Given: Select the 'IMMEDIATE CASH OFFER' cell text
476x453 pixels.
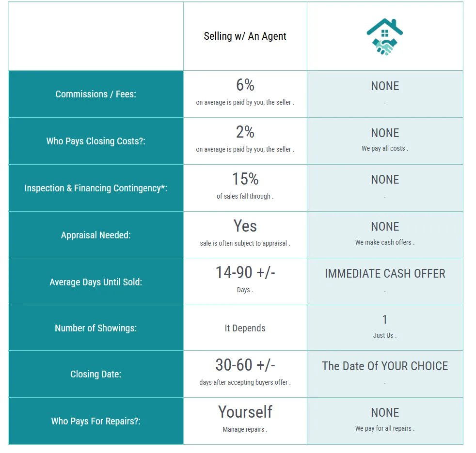Looking at the screenshot, I should (385, 274).
